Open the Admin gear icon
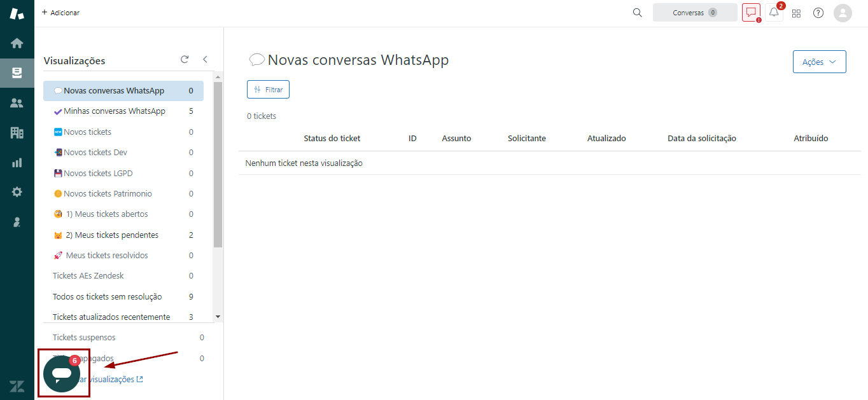This screenshot has height=400, width=868. [x=17, y=192]
